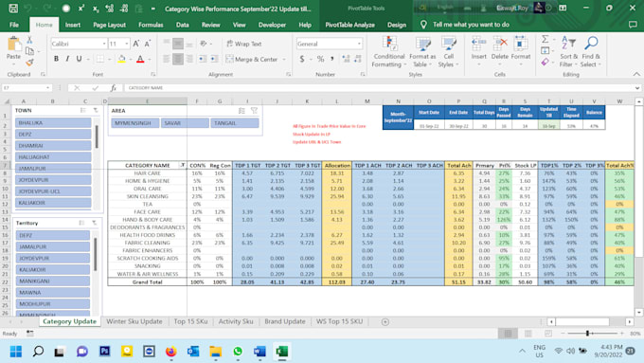
Task: Open Conditional Formatting menu
Action: coord(388,52)
